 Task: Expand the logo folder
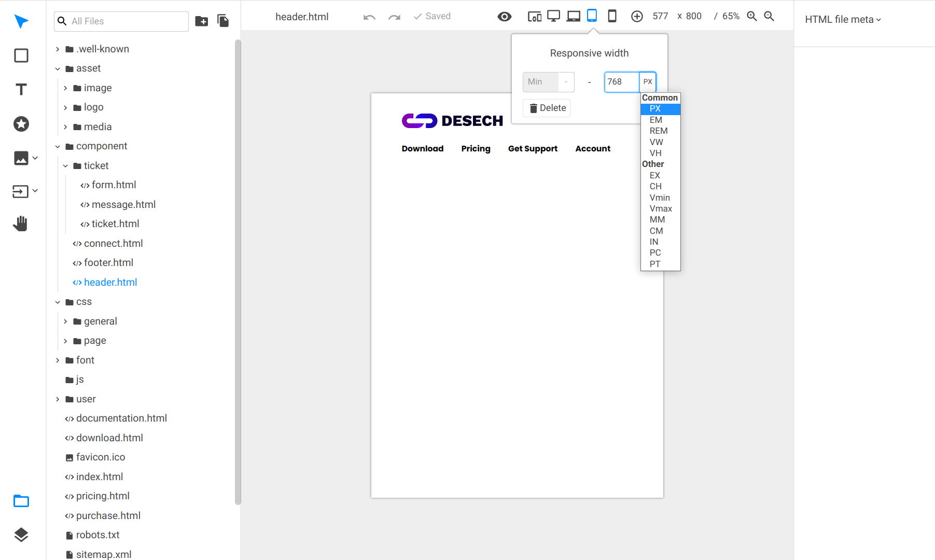click(65, 108)
